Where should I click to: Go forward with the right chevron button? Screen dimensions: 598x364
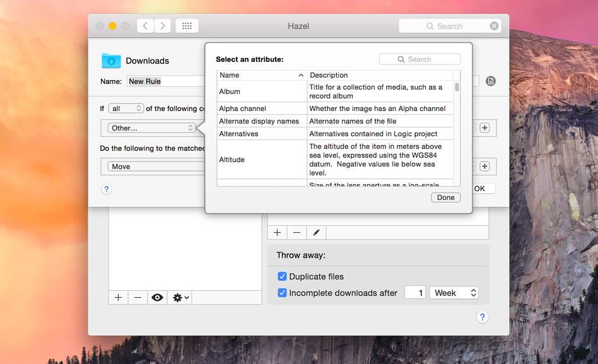(163, 26)
